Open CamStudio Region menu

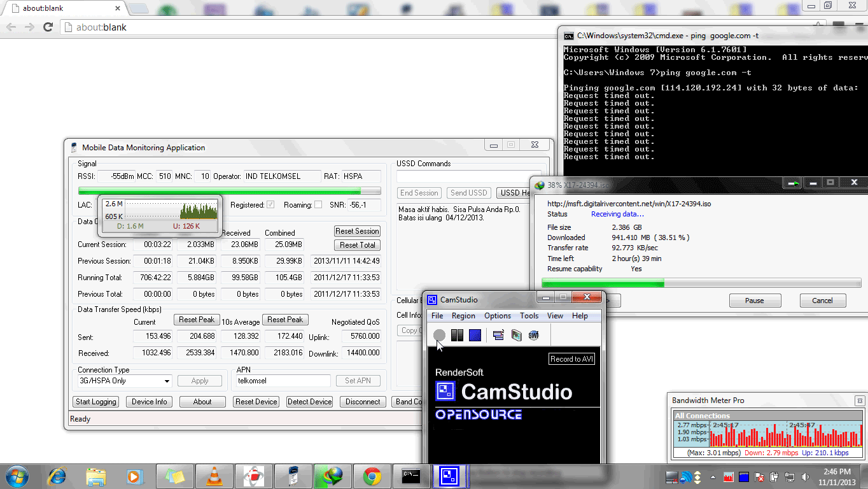pyautogui.click(x=463, y=316)
